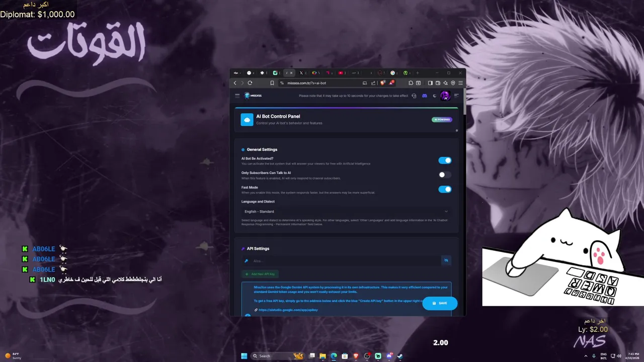Open Brave Rewards triangle icon

(392, 83)
